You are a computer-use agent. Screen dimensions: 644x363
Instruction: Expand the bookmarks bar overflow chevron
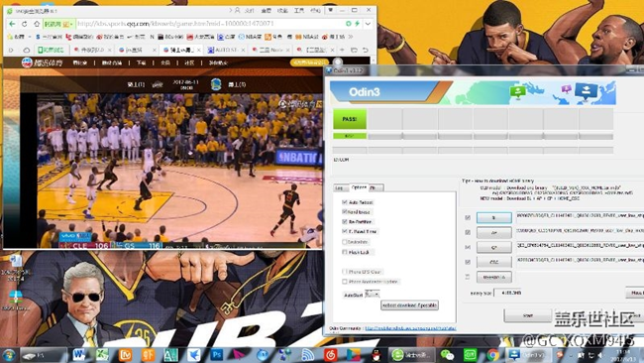351,37
